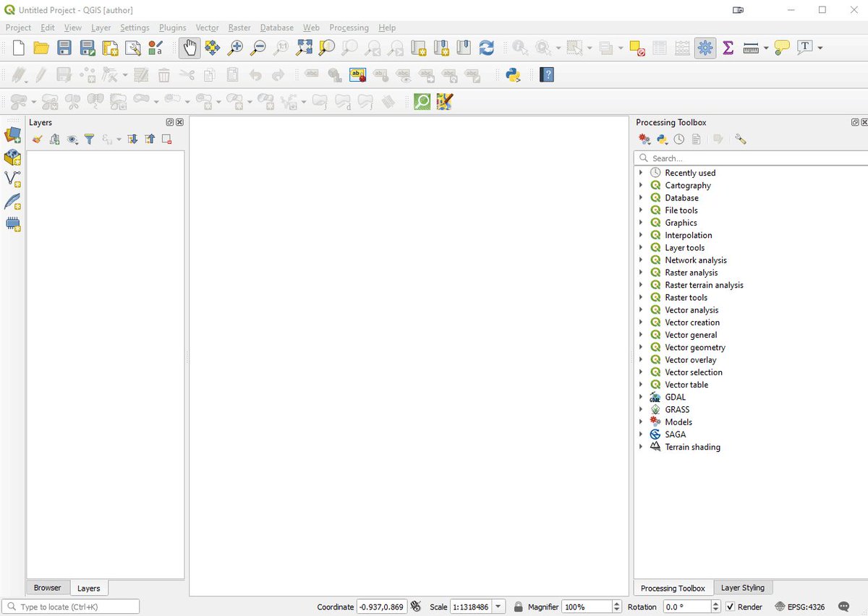The width and height of the screenshot is (868, 616).
Task: Open the text annotation tool dropdown arrow
Action: click(x=820, y=48)
